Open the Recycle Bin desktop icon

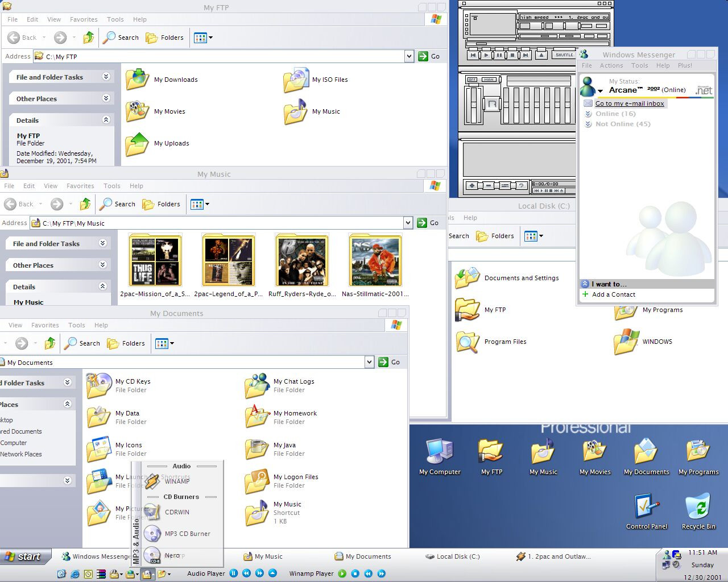point(698,512)
